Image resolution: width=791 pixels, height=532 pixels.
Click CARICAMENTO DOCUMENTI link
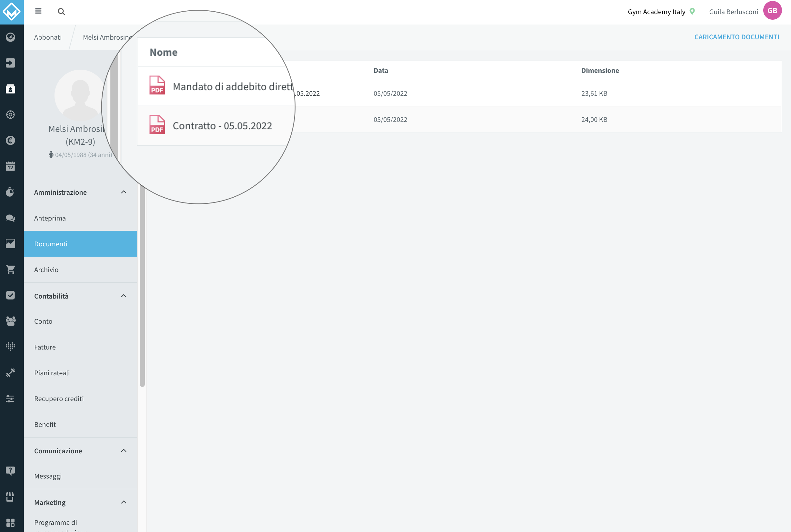point(737,37)
